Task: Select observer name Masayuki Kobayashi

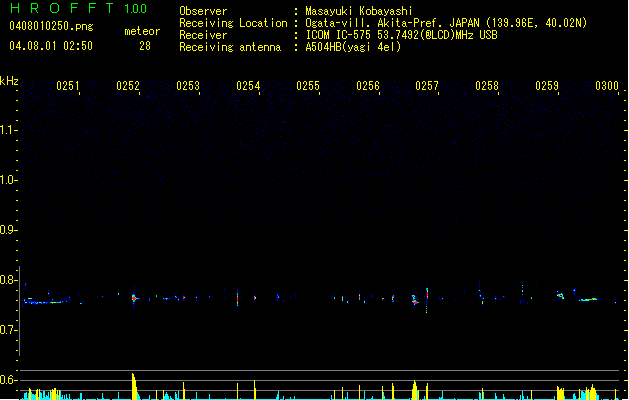Action: point(359,11)
